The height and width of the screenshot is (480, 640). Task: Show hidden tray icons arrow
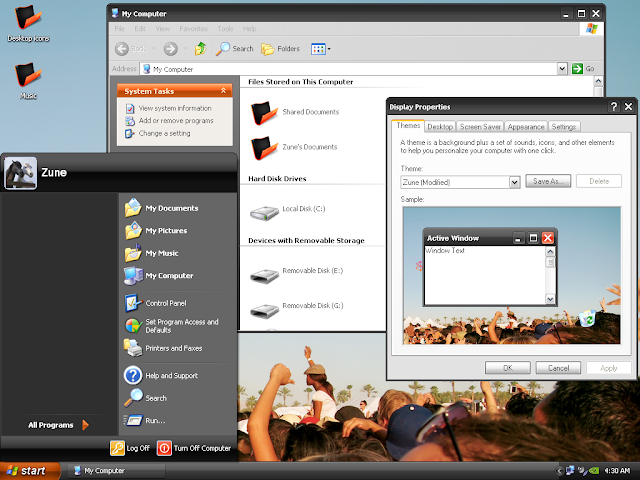[x=559, y=471]
